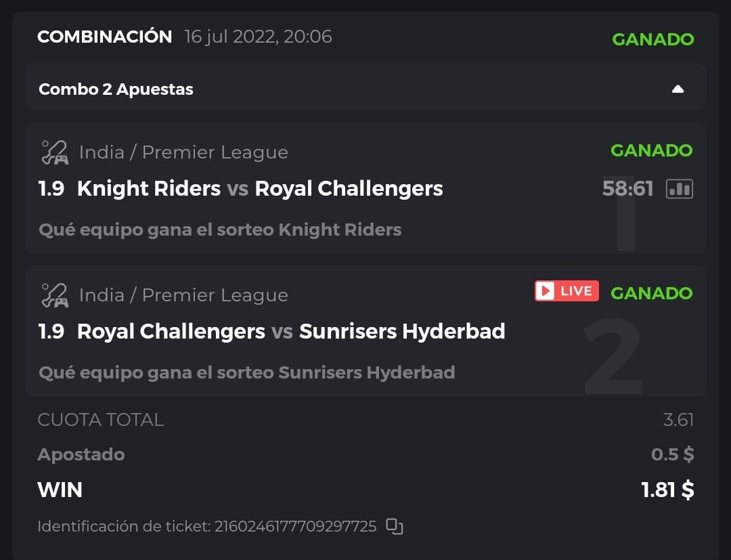The image size is (731, 560).
Task: Open statistics icon for Knight Riders match
Action: 679,189
